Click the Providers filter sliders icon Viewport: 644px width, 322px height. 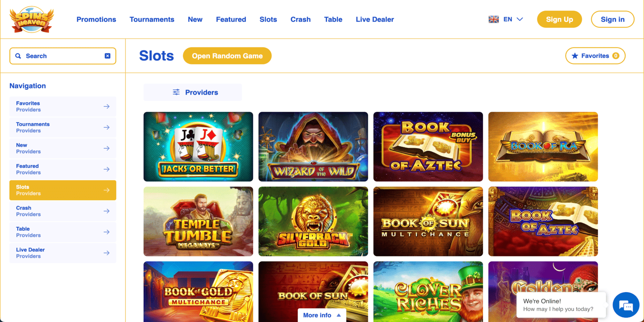(x=176, y=92)
